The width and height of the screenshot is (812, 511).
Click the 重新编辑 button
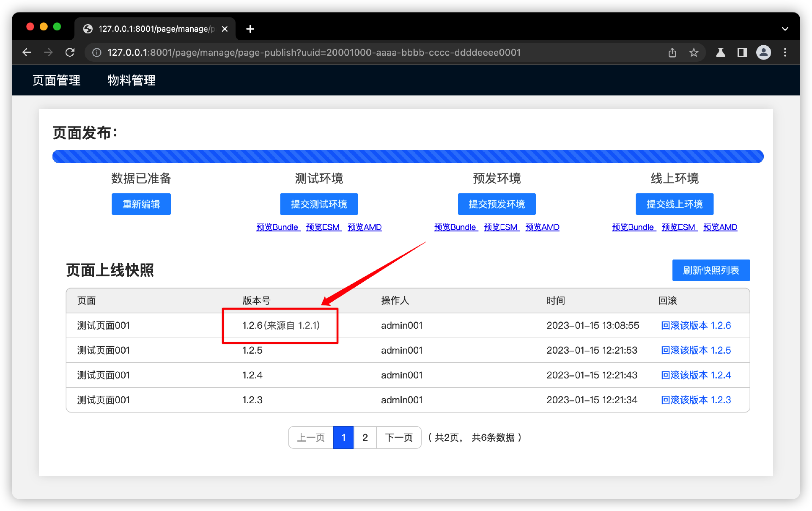tap(141, 204)
